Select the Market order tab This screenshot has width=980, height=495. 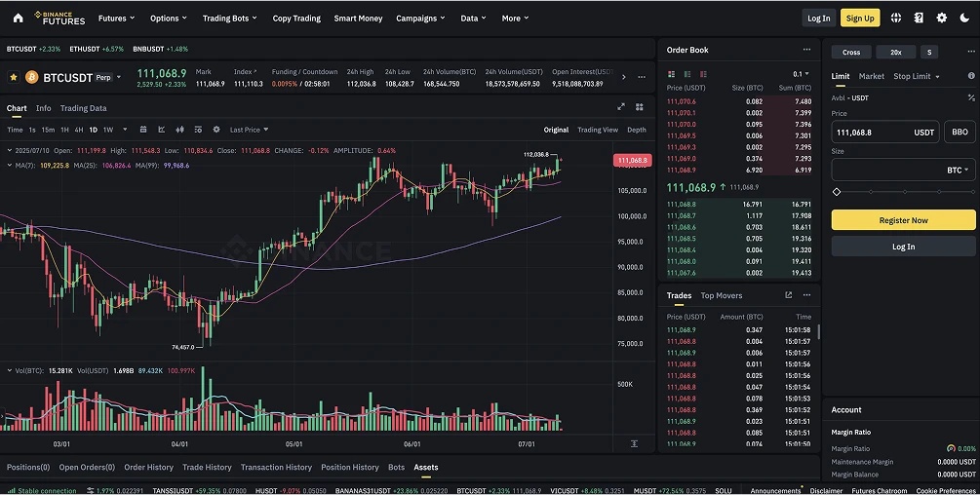click(871, 76)
